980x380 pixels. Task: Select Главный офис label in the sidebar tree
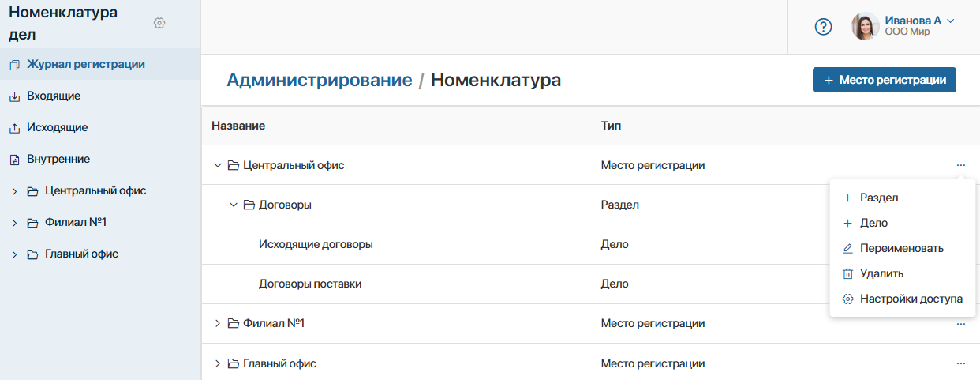click(x=82, y=254)
